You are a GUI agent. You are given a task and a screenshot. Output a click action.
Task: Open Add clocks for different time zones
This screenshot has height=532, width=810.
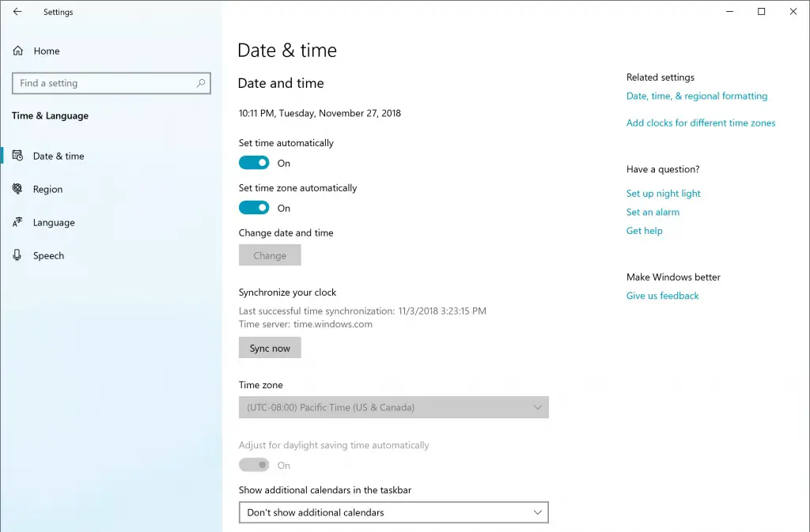pos(701,123)
